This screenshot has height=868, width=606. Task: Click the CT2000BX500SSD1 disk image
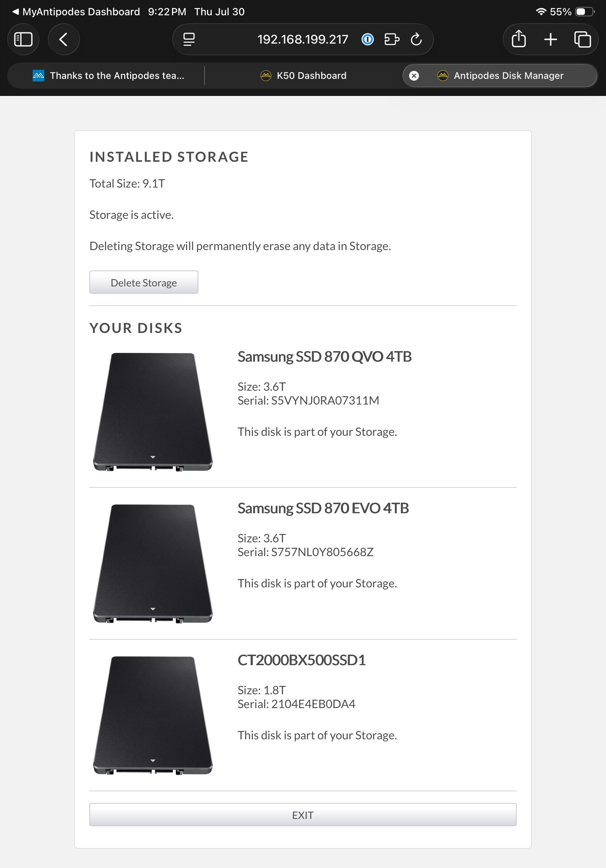[x=153, y=715]
